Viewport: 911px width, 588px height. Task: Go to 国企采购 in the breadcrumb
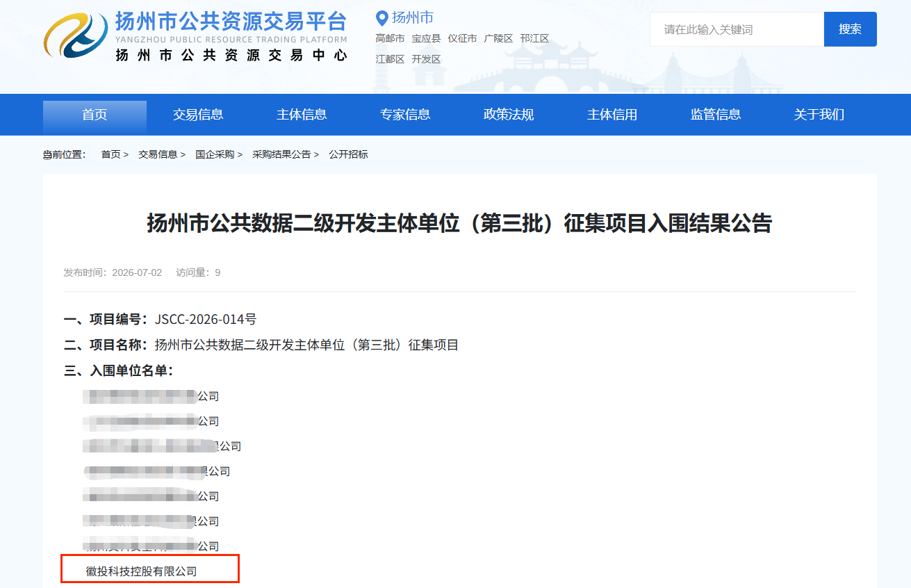click(x=215, y=154)
